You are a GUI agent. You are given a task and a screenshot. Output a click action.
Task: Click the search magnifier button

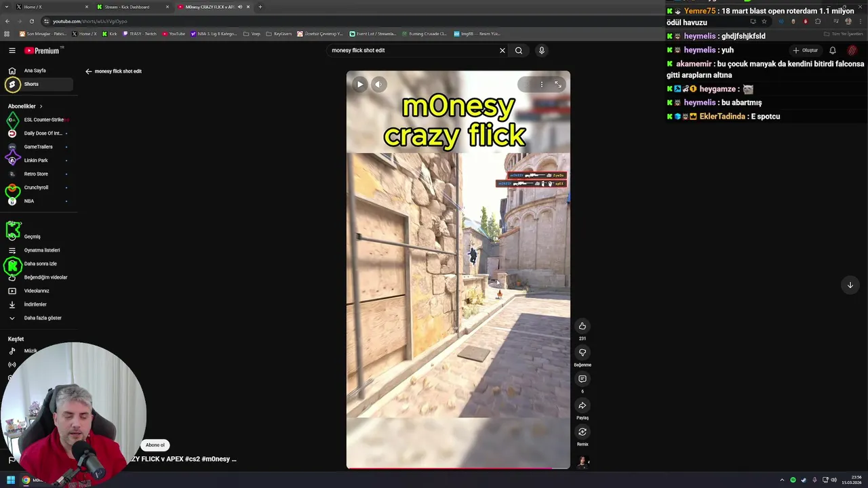519,50
